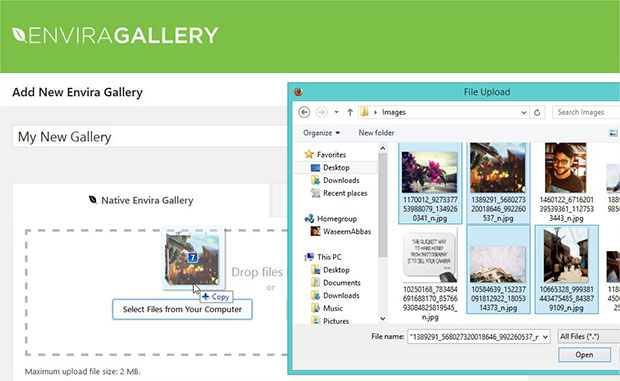Select Desktop under Favorites
620x381 pixels.
point(330,168)
